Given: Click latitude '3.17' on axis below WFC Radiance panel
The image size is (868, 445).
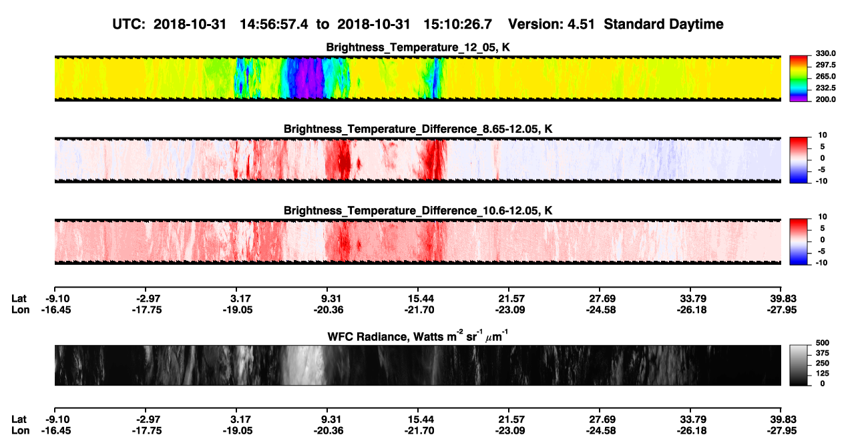Looking at the screenshot, I should [240, 419].
